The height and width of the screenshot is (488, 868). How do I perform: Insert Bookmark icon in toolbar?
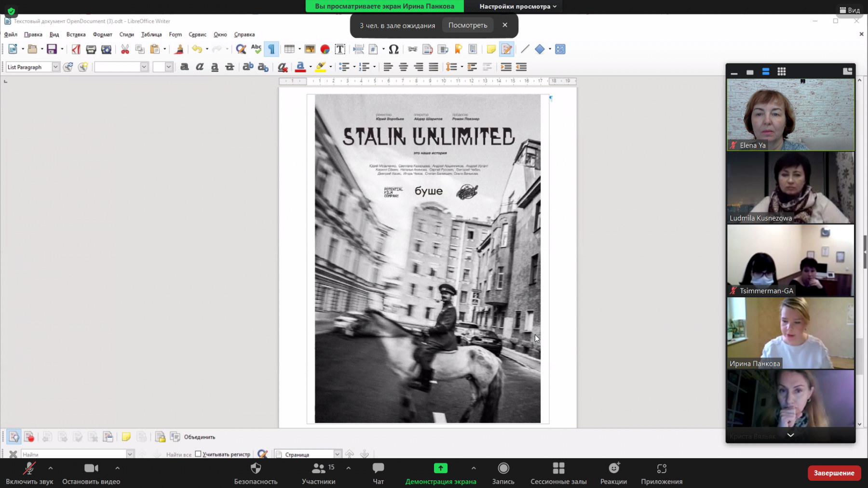click(x=458, y=49)
